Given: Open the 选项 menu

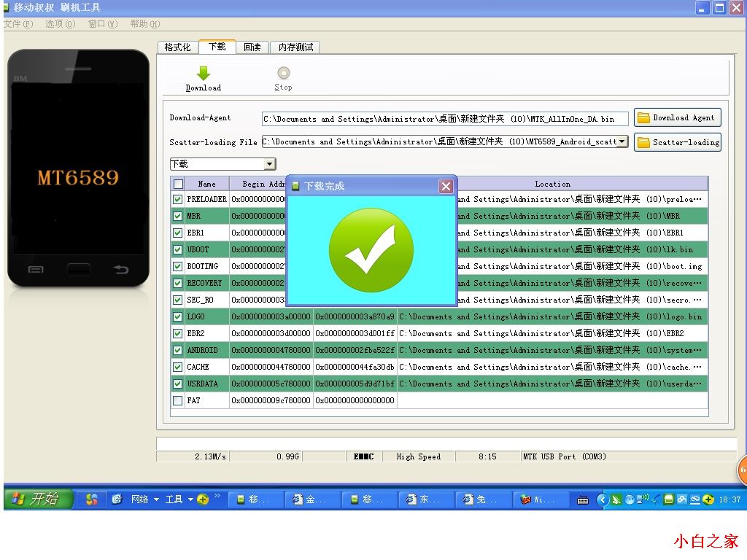Looking at the screenshot, I should coord(60,24).
